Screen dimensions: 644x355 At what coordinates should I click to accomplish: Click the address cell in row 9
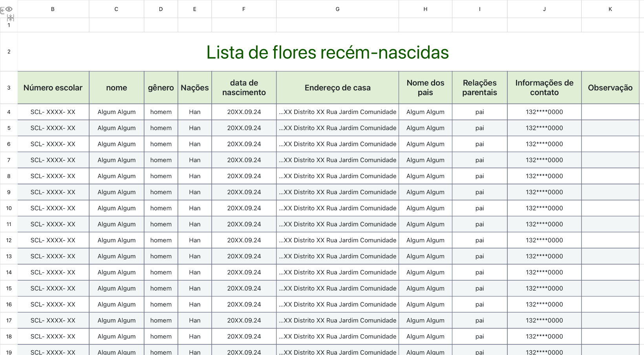tap(337, 192)
